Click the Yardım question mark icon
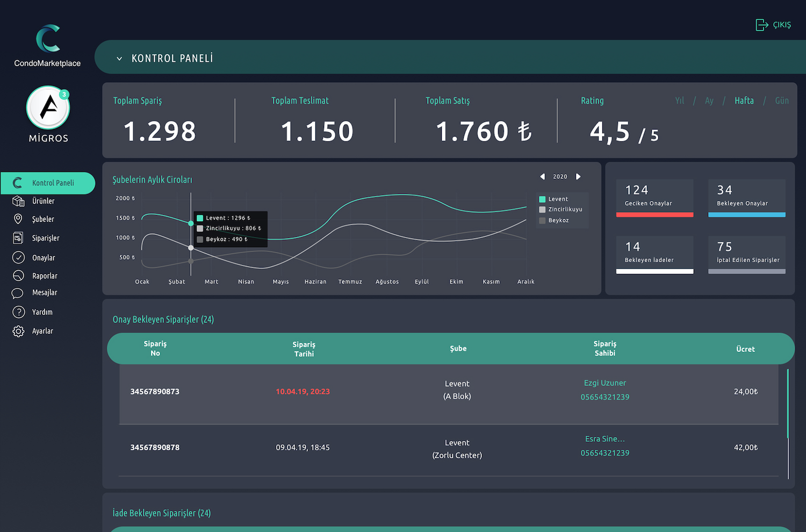The height and width of the screenshot is (532, 806). click(x=18, y=312)
